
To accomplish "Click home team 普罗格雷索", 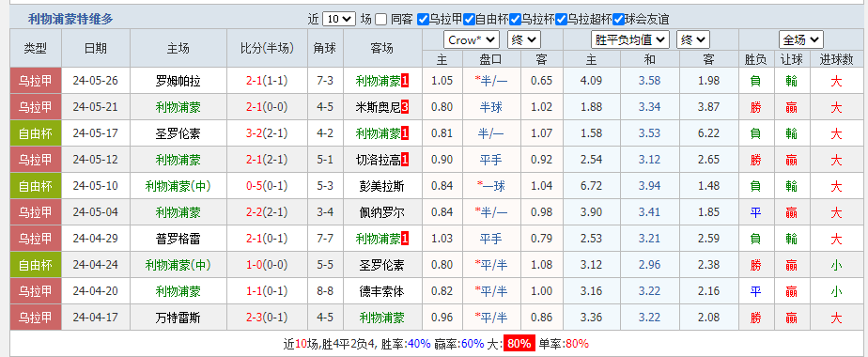I will (x=178, y=239).
